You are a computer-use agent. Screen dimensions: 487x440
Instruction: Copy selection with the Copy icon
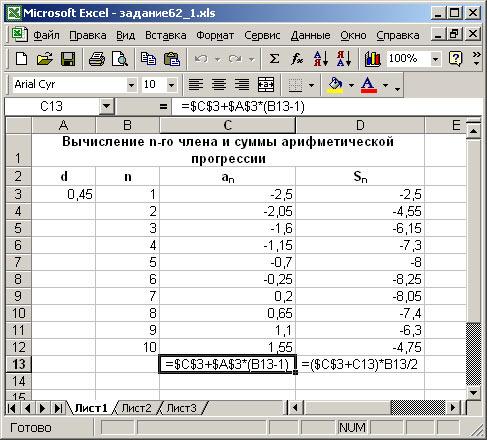[148, 59]
